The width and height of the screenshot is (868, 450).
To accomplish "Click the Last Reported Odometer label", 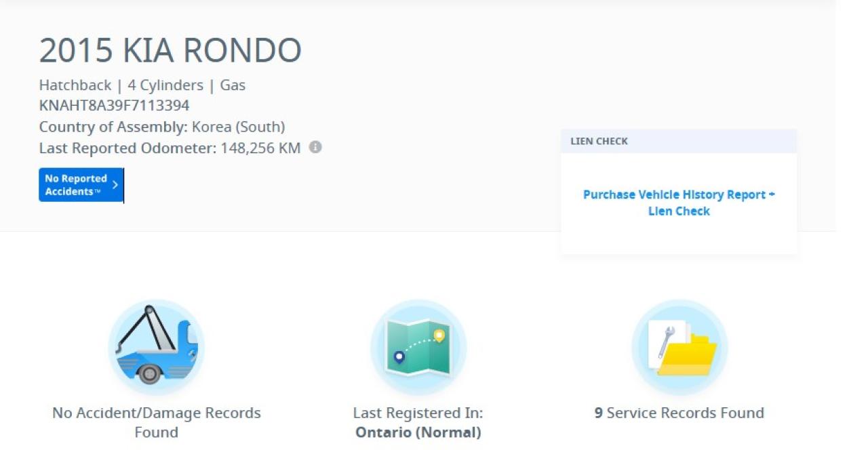I will point(127,148).
